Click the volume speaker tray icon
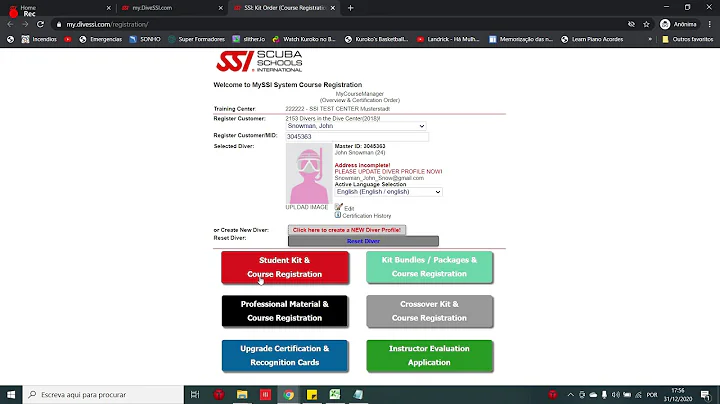Screen dimensions: 720x404 tap(615, 395)
